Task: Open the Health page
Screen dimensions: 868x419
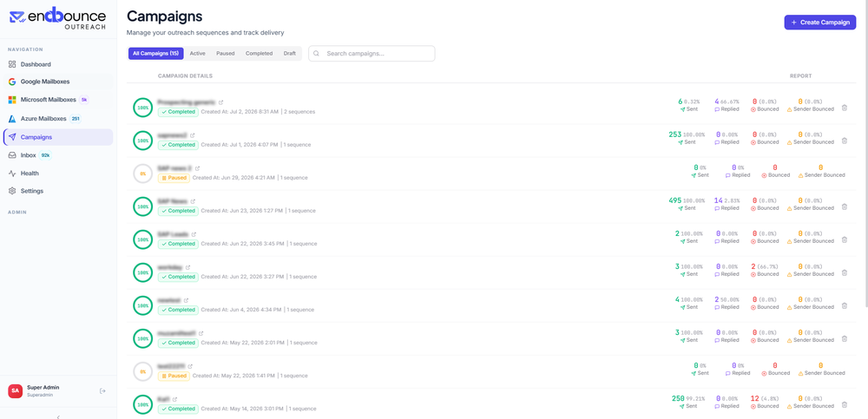Action: (57, 173)
